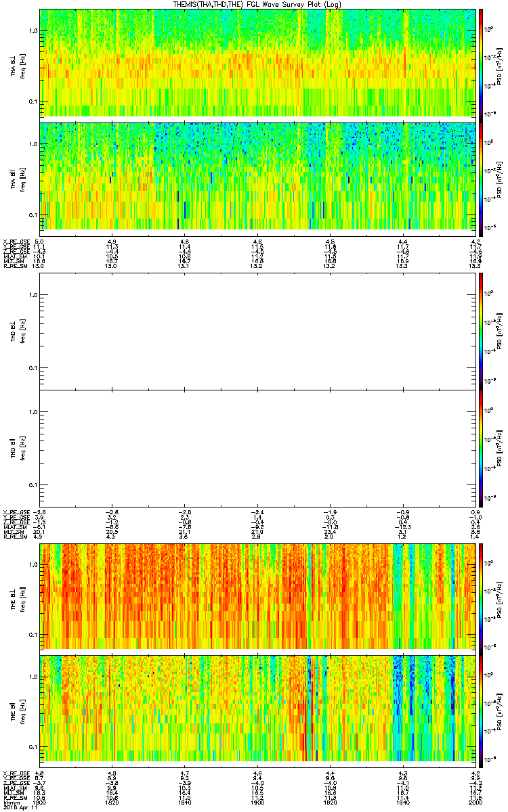This screenshot has width=508, height=812.
Task: Click the 1.0 tick label on THD B⊥ axis
Action: point(33,295)
